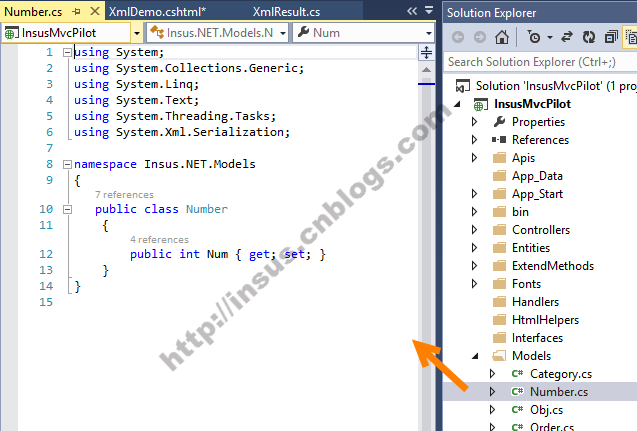This screenshot has height=431, width=637.
Task: Click the References icon
Action: click(x=499, y=140)
